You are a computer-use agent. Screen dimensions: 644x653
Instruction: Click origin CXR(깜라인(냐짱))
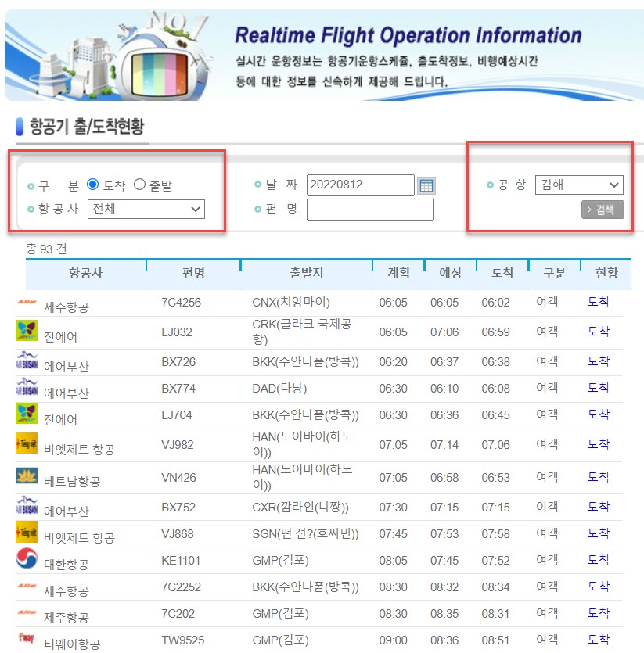coord(300,508)
